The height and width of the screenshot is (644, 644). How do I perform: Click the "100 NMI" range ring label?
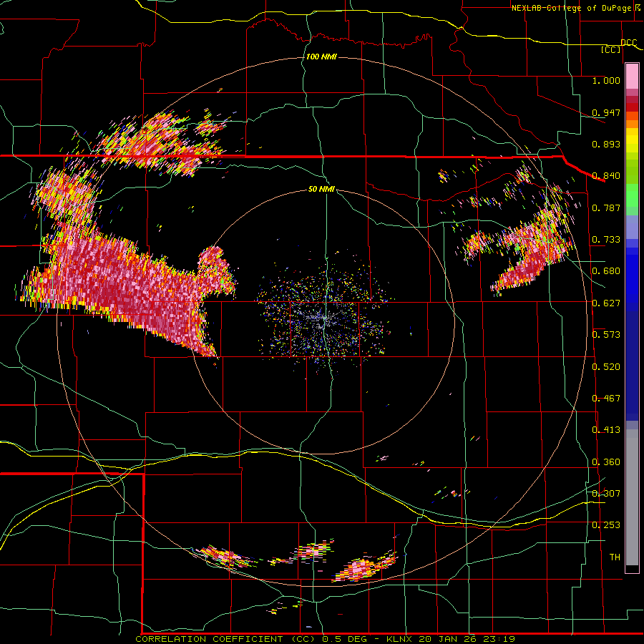[x=321, y=57]
